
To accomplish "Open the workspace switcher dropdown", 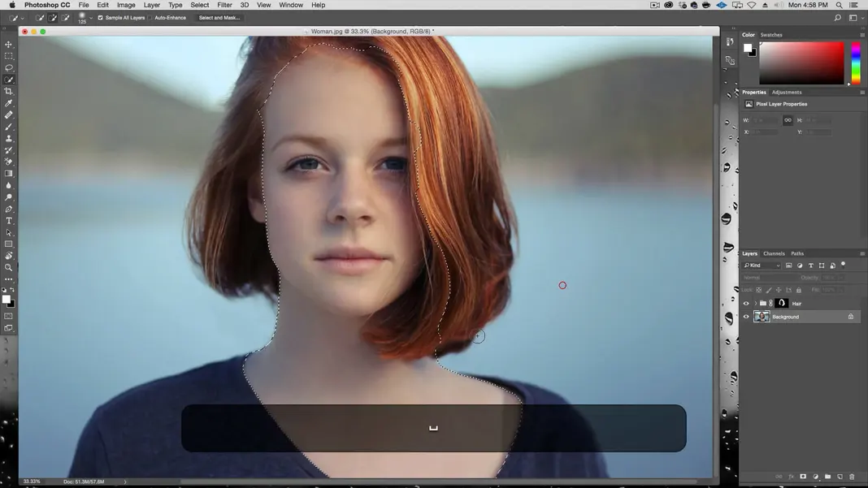I will point(855,18).
